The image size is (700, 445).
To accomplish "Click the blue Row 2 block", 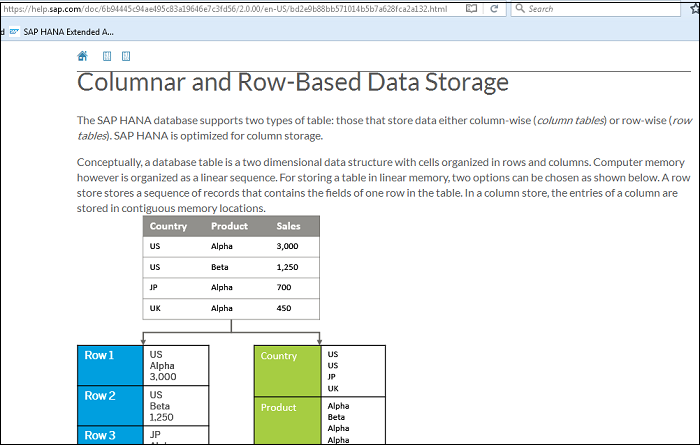I will tap(112, 405).
